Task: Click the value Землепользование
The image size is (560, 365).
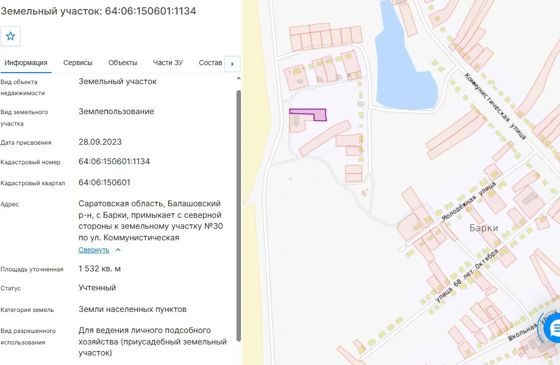Action: (x=116, y=111)
